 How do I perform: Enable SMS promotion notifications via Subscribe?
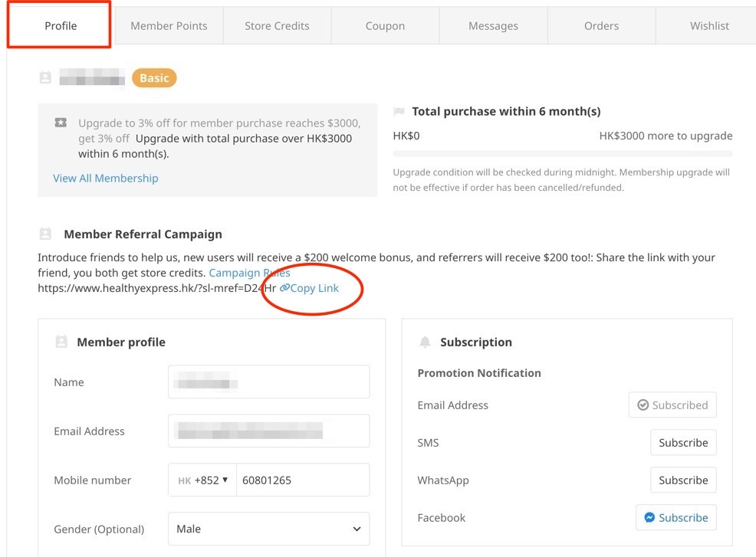[683, 442]
